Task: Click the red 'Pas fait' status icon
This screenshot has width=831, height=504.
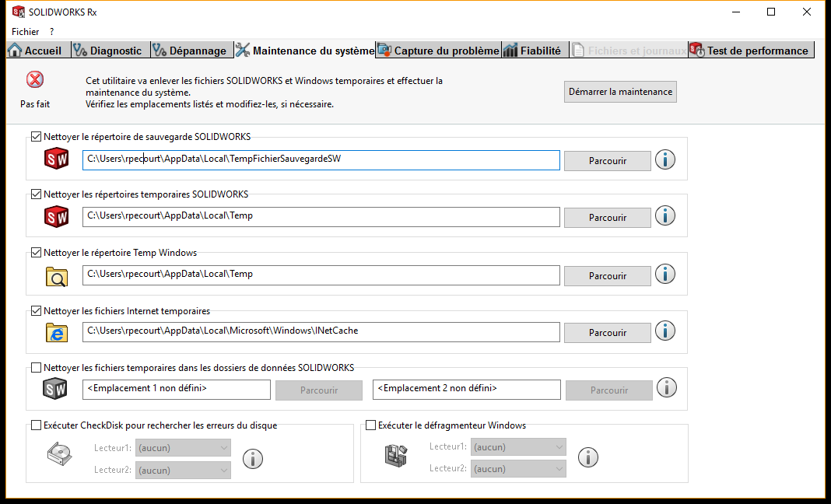Action: coord(35,80)
